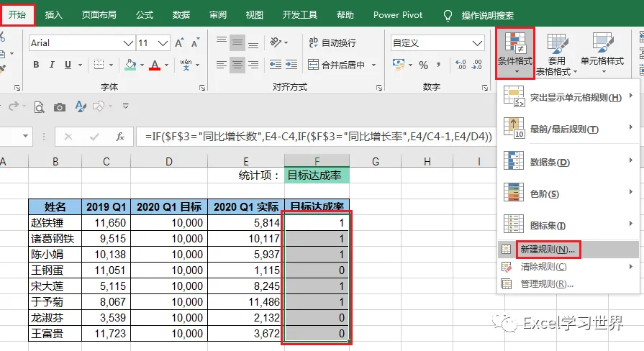
Task: Open the underline style dropdown arrow
Action: [x=80, y=65]
